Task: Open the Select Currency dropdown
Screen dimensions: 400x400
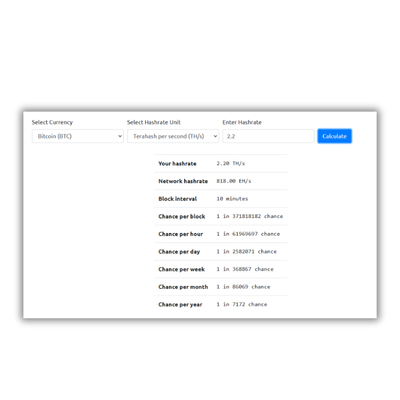Action: click(78, 136)
